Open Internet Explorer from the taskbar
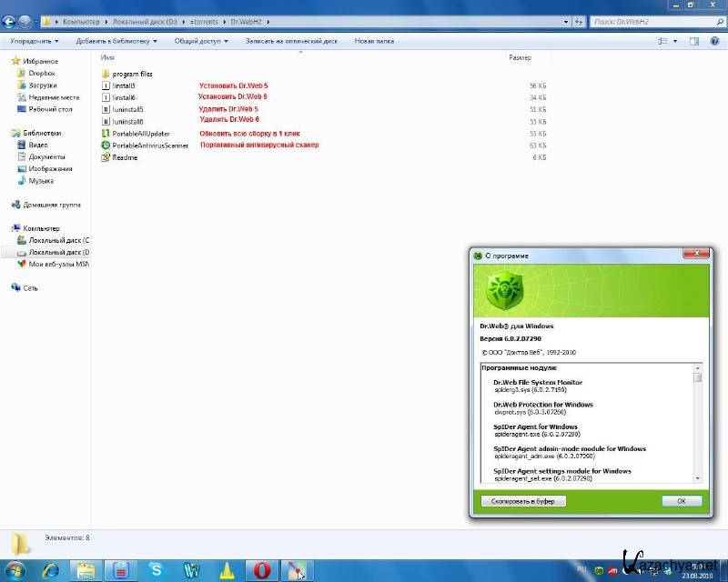The width and height of the screenshot is (728, 582). click(51, 570)
